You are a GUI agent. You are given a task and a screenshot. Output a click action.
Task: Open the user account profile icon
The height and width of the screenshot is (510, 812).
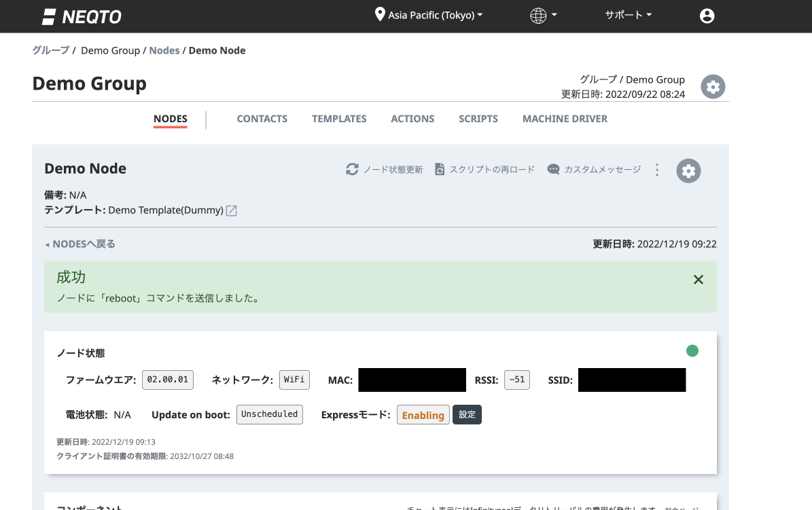(x=707, y=16)
